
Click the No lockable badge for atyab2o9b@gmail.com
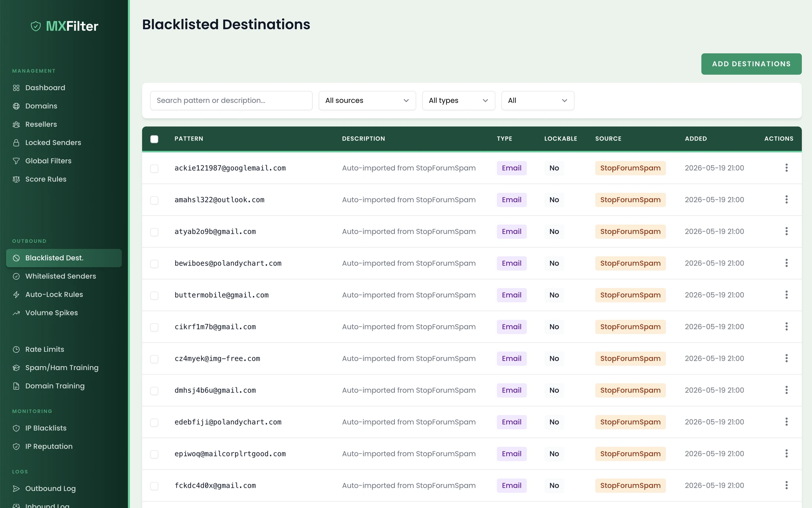pos(554,231)
